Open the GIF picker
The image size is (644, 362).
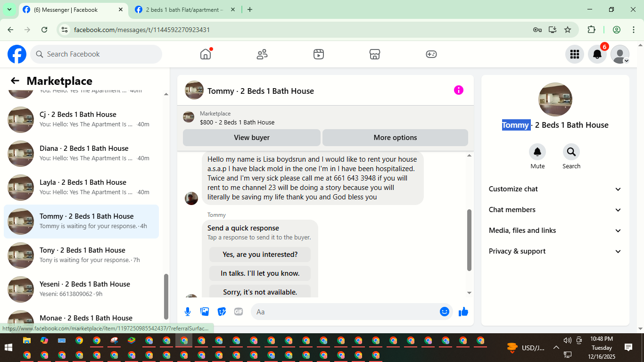[x=239, y=312]
